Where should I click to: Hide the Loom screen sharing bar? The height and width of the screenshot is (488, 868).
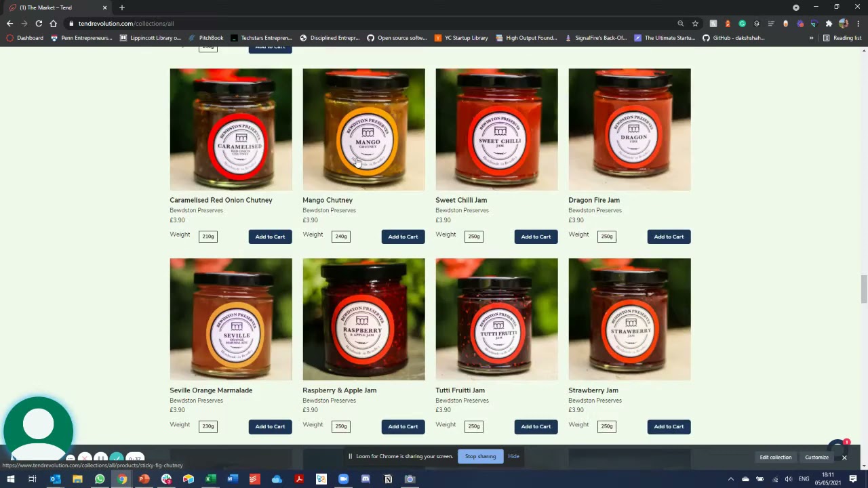pos(513,456)
